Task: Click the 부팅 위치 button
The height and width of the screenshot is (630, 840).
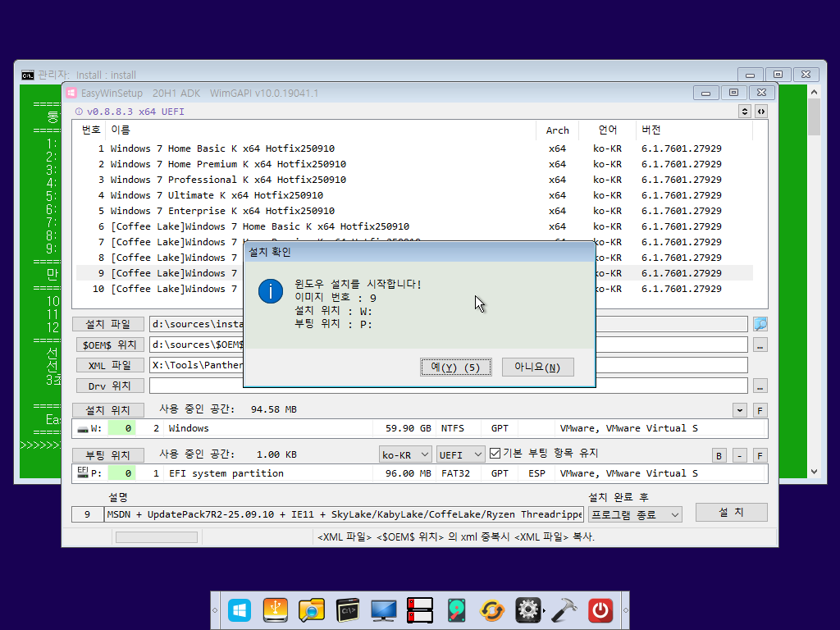Action: (x=108, y=454)
